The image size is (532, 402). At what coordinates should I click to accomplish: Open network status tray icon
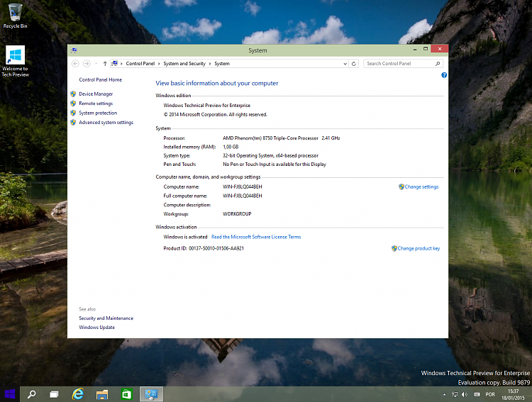[x=455, y=394]
